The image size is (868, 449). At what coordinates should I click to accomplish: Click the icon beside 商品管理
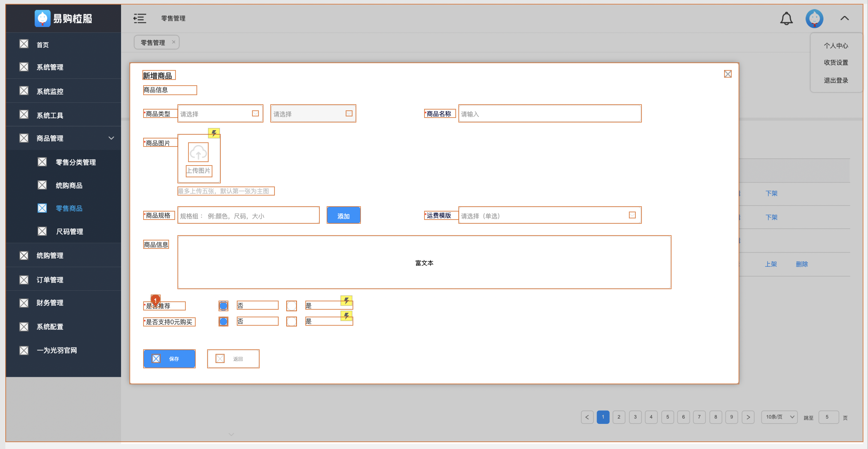point(24,138)
